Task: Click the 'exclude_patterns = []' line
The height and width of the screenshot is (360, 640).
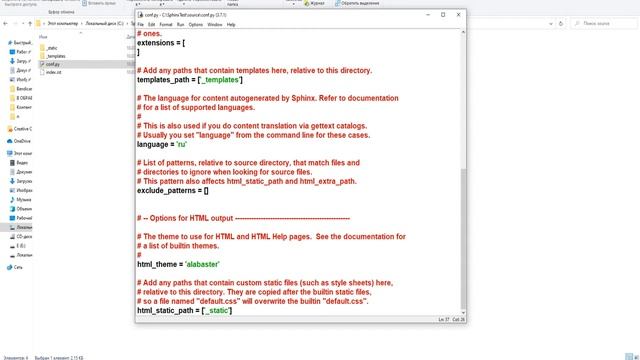Action: [173, 191]
